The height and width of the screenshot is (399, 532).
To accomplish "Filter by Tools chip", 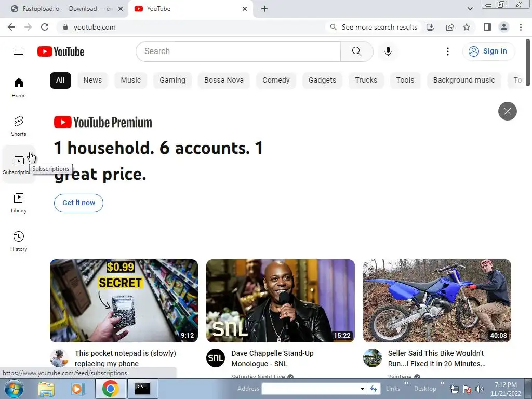I will point(405,81).
